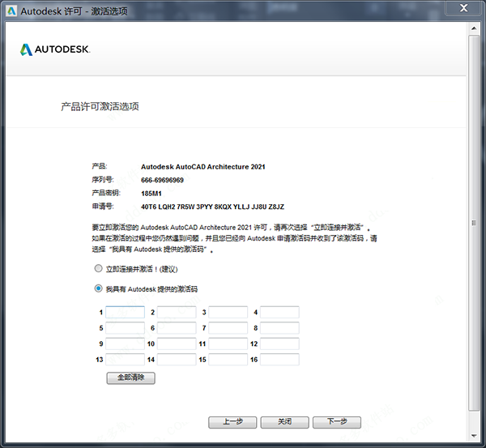
Task: Focus activation code field 11
Action: pyautogui.click(x=228, y=343)
